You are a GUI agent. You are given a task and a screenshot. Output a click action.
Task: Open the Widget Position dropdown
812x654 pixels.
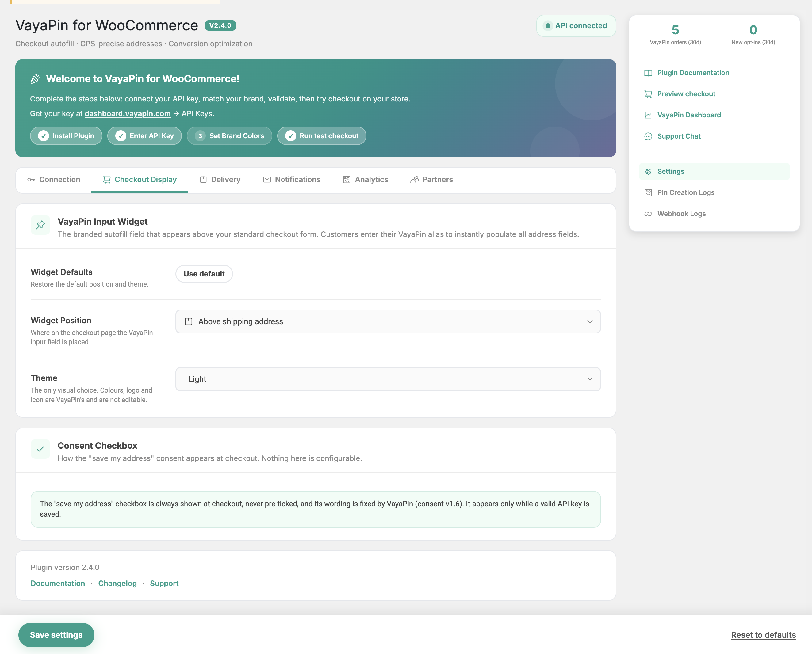(388, 322)
